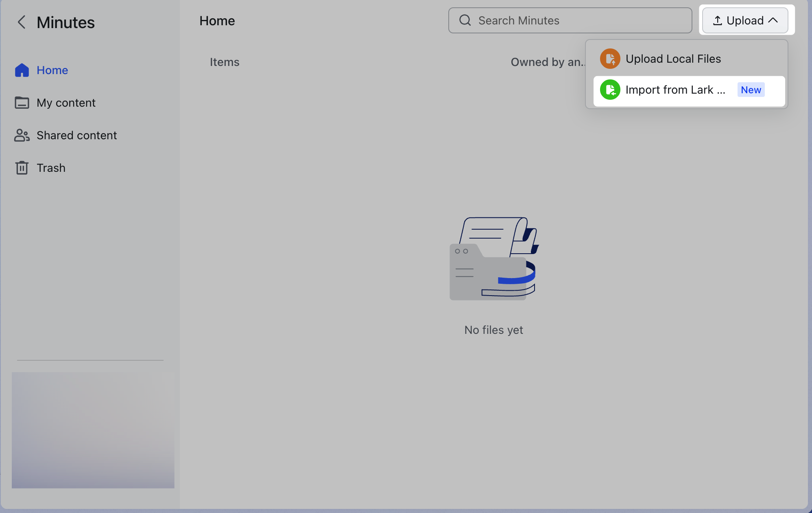Click the sidebar promotional image
This screenshot has height=513, width=812.
coord(93,430)
